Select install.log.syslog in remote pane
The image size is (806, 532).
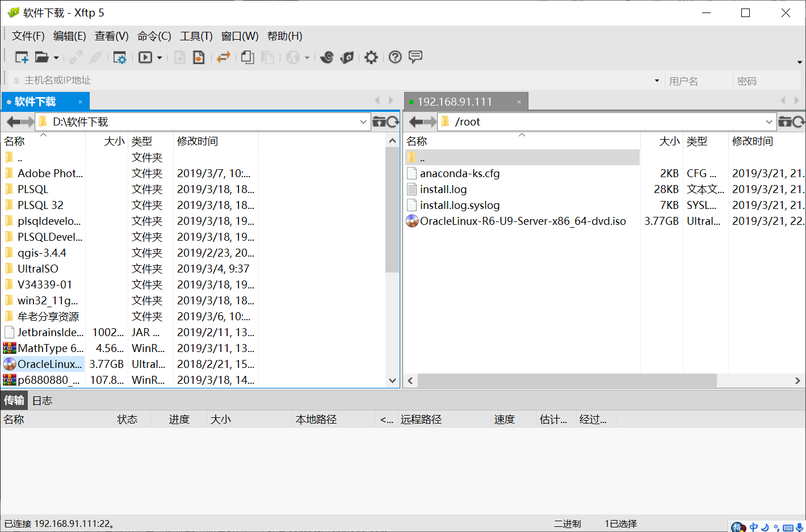(x=460, y=205)
